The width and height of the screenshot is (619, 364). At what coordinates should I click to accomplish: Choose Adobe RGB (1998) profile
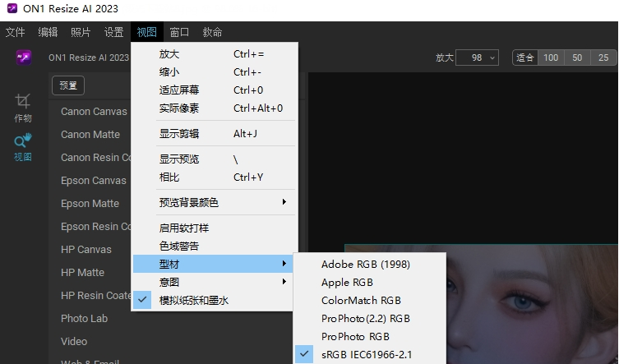click(365, 264)
